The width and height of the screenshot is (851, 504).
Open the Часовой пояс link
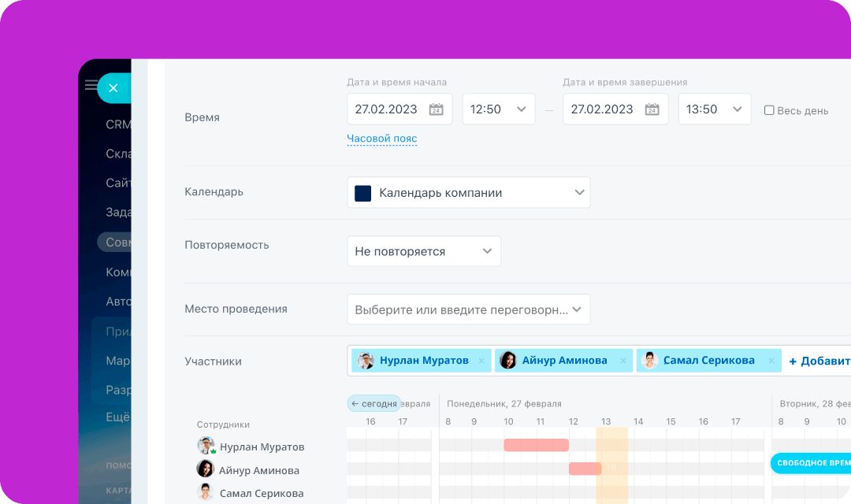[382, 139]
